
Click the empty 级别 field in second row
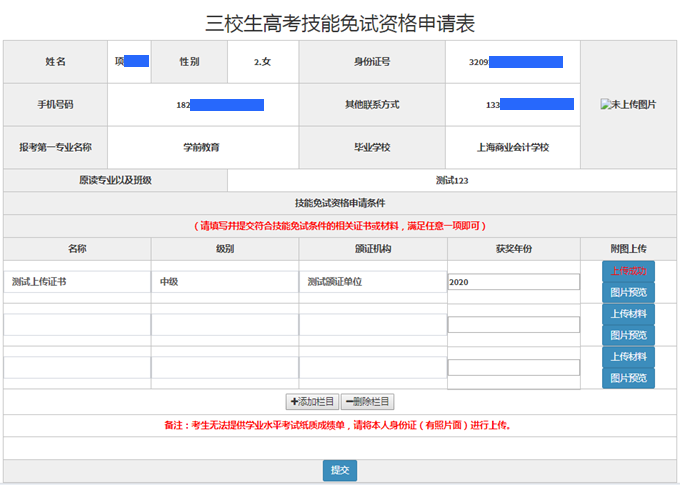coord(224,325)
